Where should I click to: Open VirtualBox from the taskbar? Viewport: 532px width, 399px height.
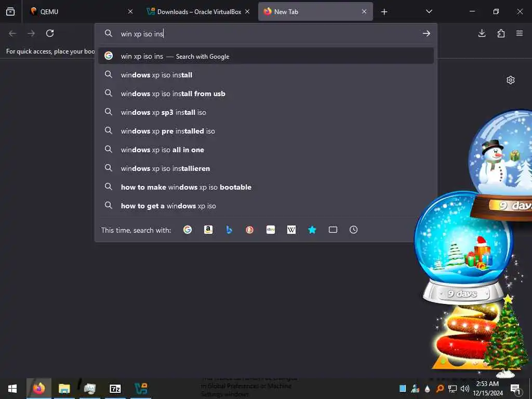tap(141, 389)
